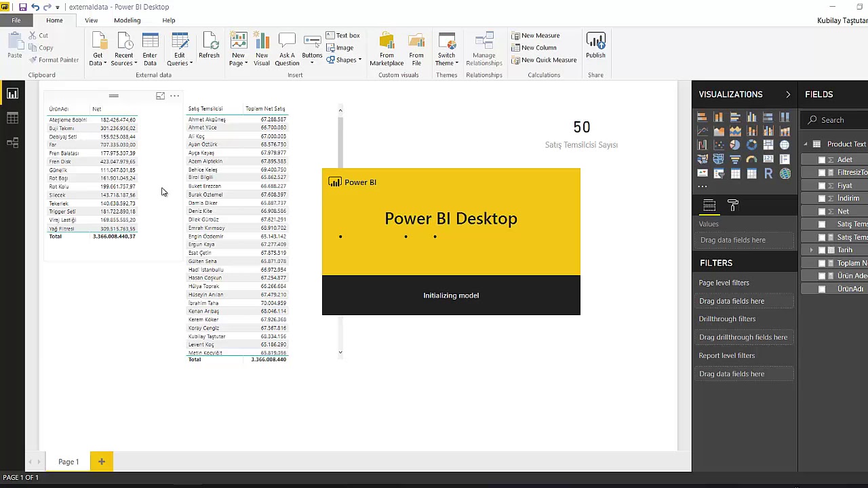The height and width of the screenshot is (488, 868).
Task: Open the File menu
Action: tap(16, 20)
